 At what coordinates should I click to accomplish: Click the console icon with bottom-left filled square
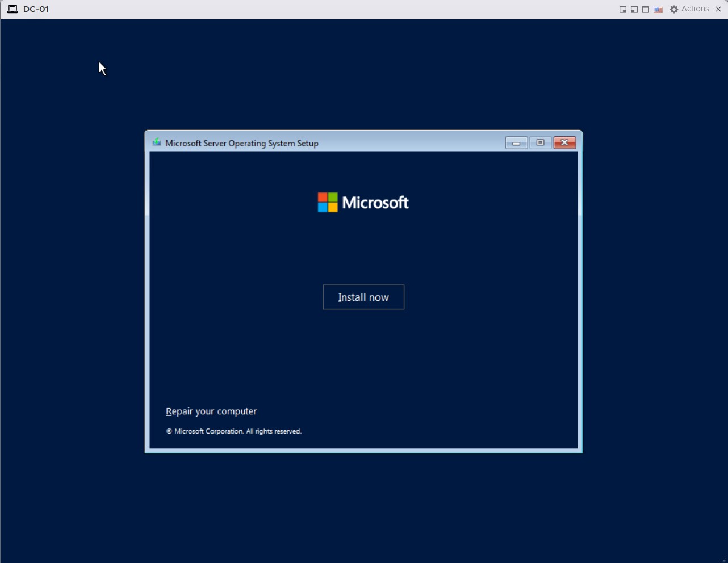click(x=634, y=10)
